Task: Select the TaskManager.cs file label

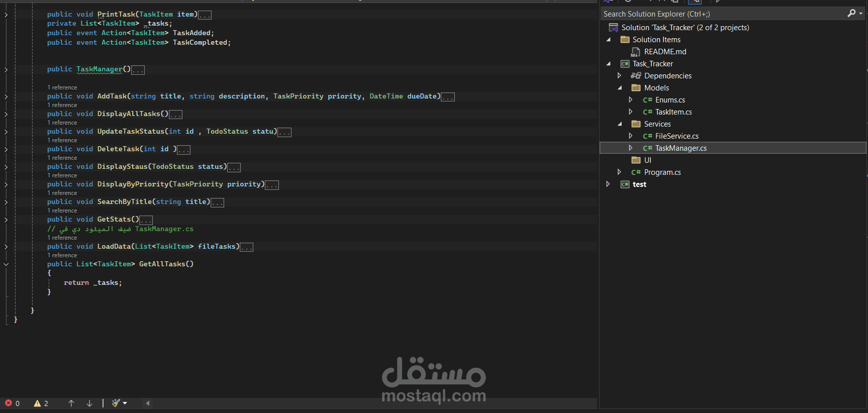Action: [x=681, y=148]
